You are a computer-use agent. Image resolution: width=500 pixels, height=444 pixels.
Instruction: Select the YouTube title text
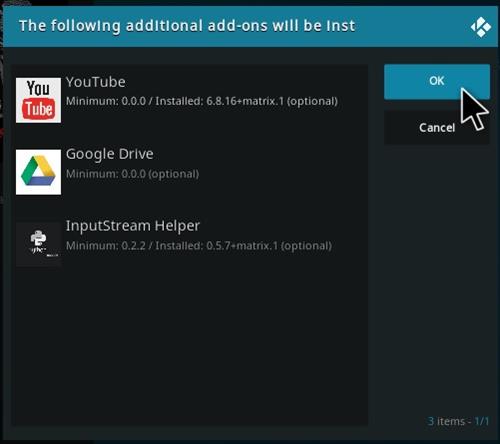pyautogui.click(x=96, y=82)
